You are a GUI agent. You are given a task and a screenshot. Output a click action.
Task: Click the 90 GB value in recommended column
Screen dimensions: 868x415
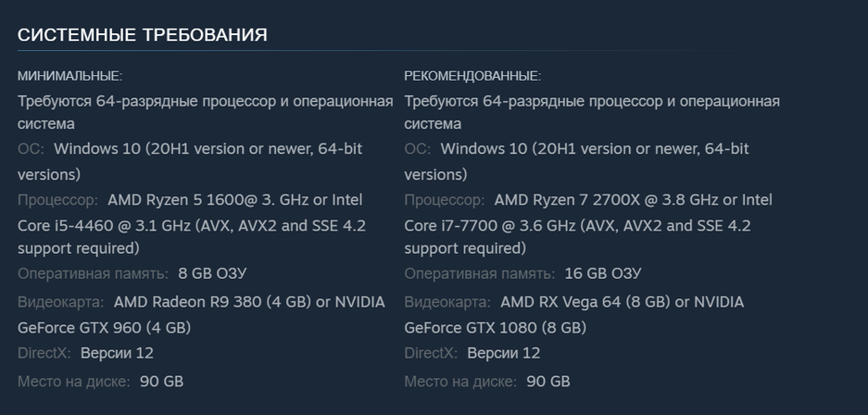(x=548, y=382)
